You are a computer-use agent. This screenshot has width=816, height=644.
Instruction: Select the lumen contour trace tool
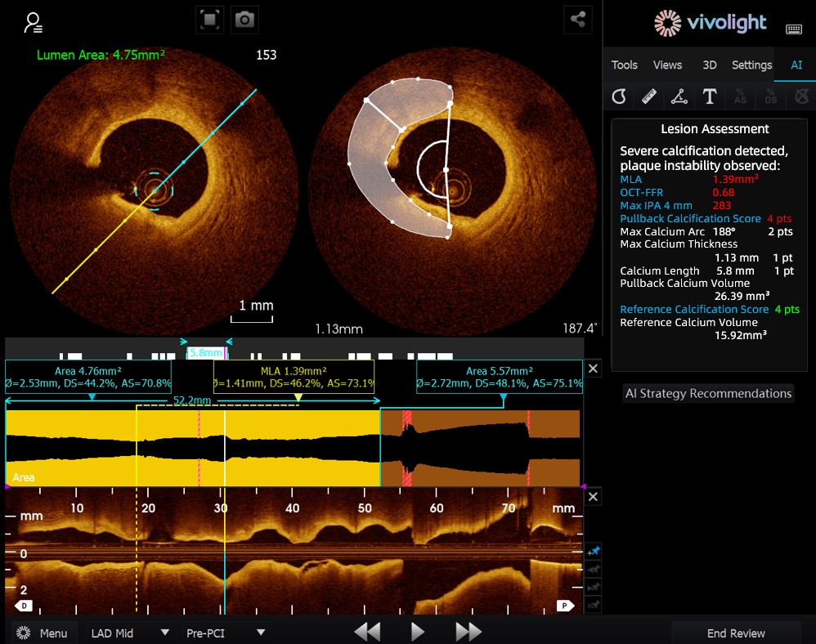coord(619,97)
